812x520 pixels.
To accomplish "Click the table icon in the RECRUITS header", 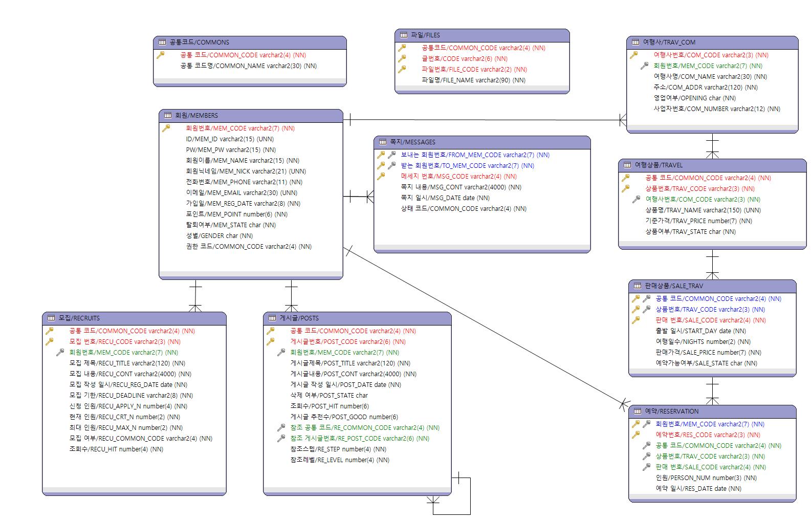I will coord(51,318).
